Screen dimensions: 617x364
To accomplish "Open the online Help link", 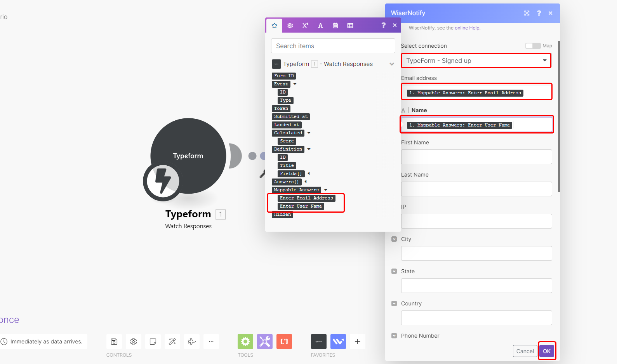I will pyautogui.click(x=467, y=28).
